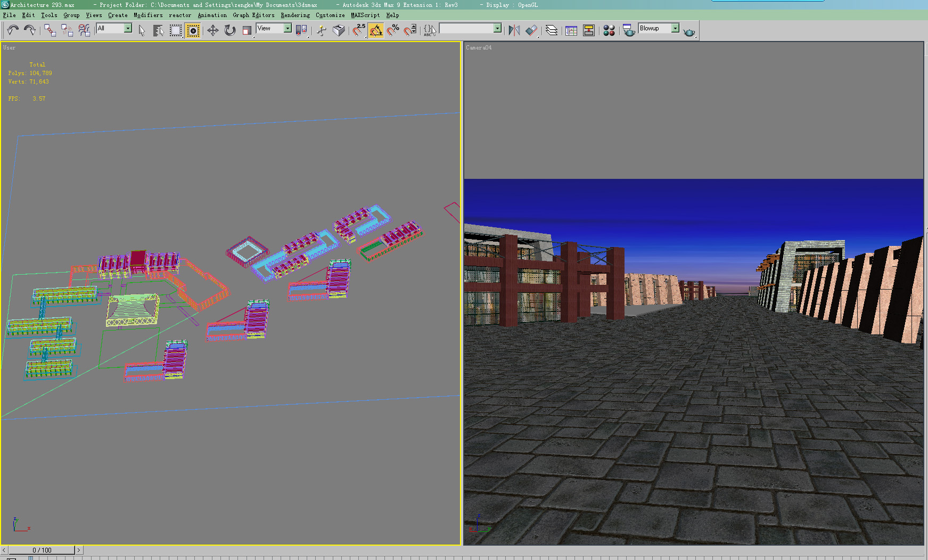The image size is (928, 560).
Task: Open the render type Blowup dropdown
Action: pos(659,28)
